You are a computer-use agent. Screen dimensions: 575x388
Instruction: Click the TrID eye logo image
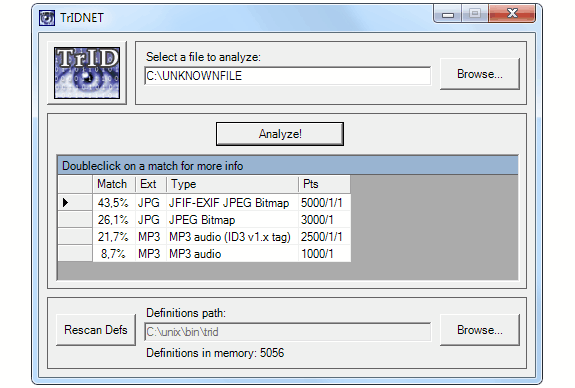(x=87, y=73)
